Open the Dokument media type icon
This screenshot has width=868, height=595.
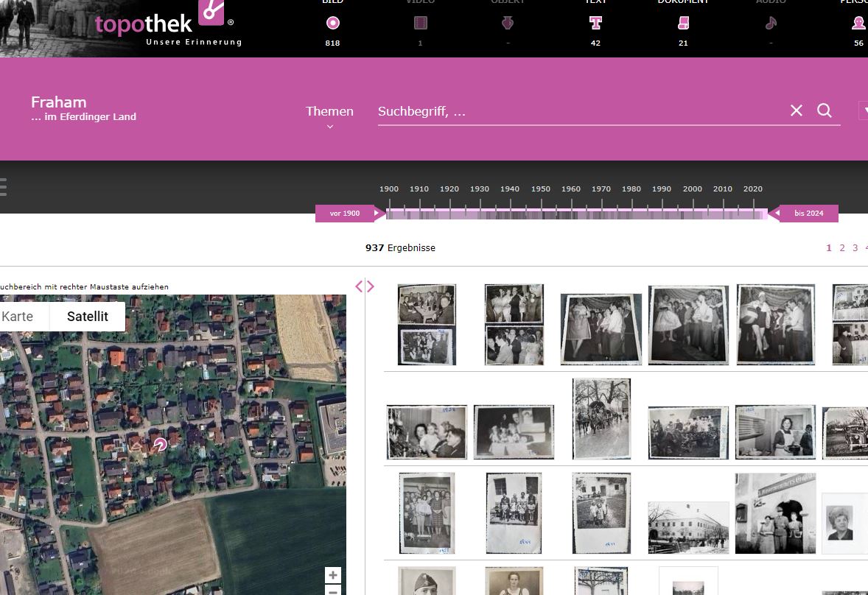(683, 24)
